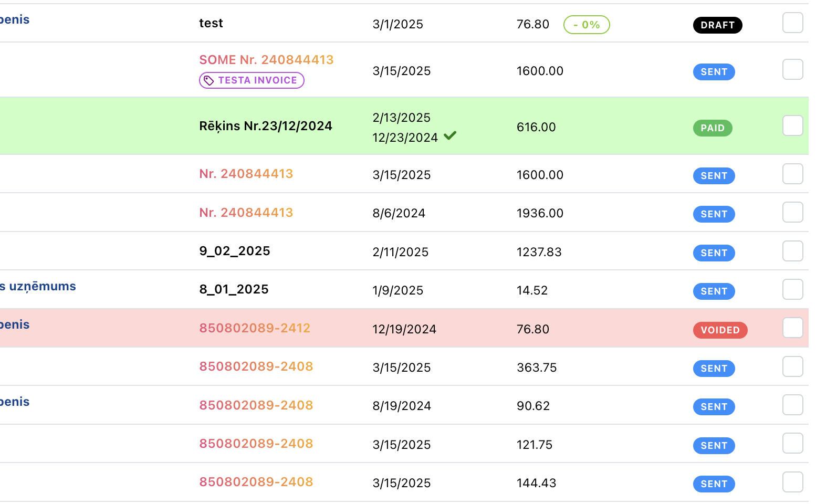Click the amount 363.75

[537, 367]
